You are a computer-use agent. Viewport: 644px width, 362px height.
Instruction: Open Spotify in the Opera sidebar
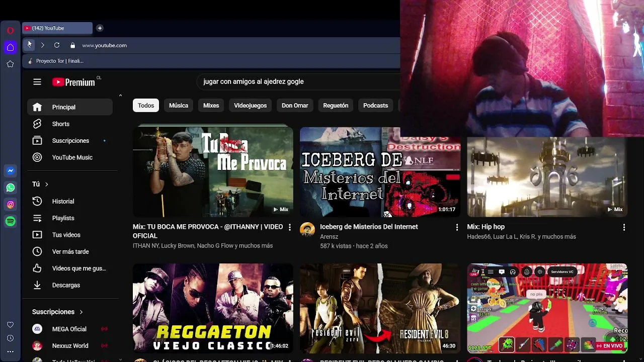10,221
